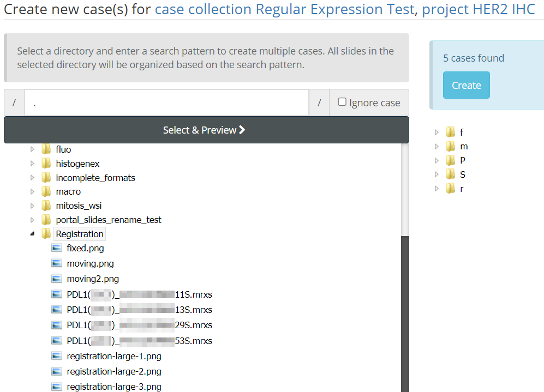The height and width of the screenshot is (392, 544).
Task: Focus the search pattern input field
Action: (166, 102)
